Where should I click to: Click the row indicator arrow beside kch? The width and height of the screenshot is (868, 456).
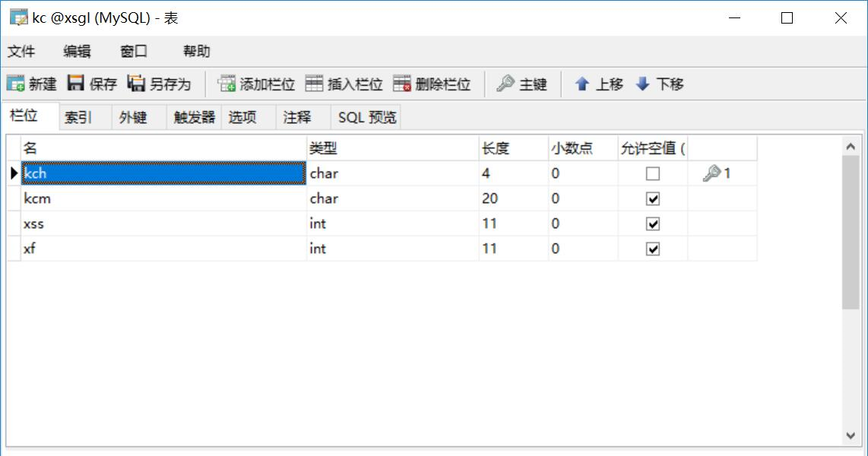(x=14, y=173)
